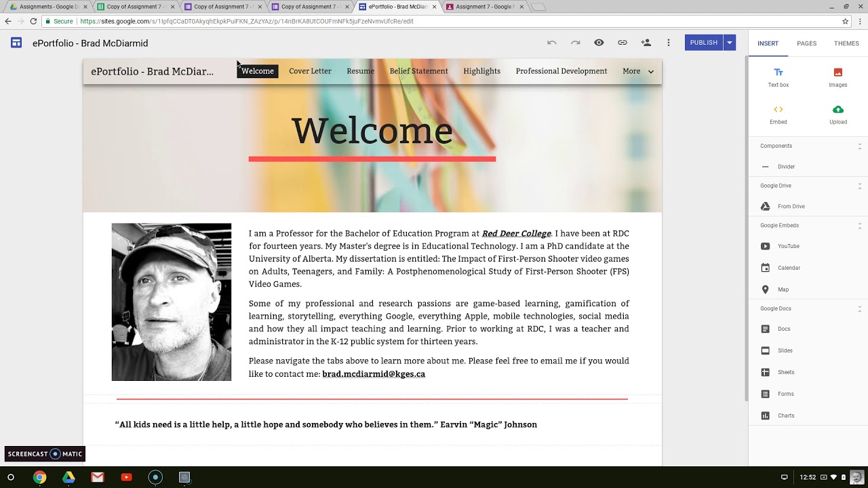868x488 pixels.
Task: Collapse the Google Docs section
Action: (x=860, y=308)
